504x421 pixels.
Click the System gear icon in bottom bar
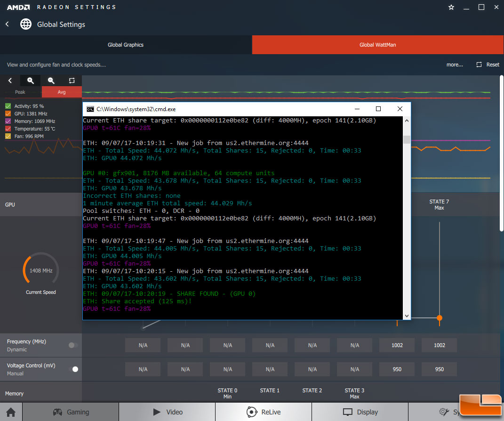pos(444,412)
